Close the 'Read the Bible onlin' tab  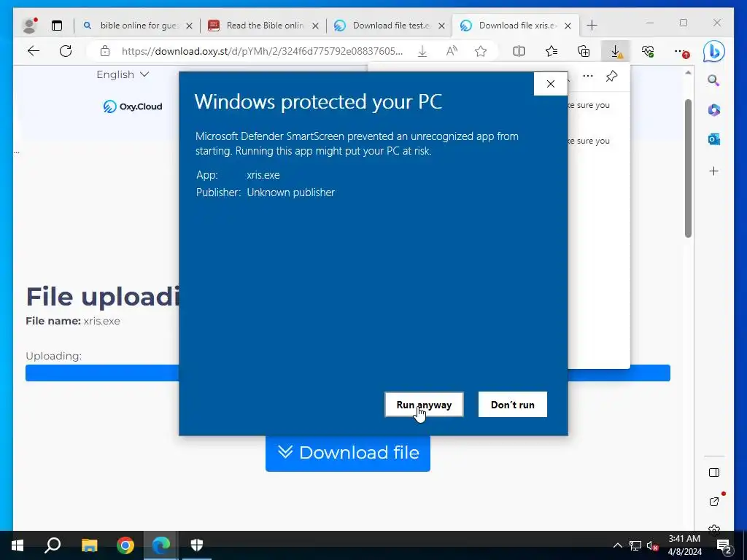point(315,26)
